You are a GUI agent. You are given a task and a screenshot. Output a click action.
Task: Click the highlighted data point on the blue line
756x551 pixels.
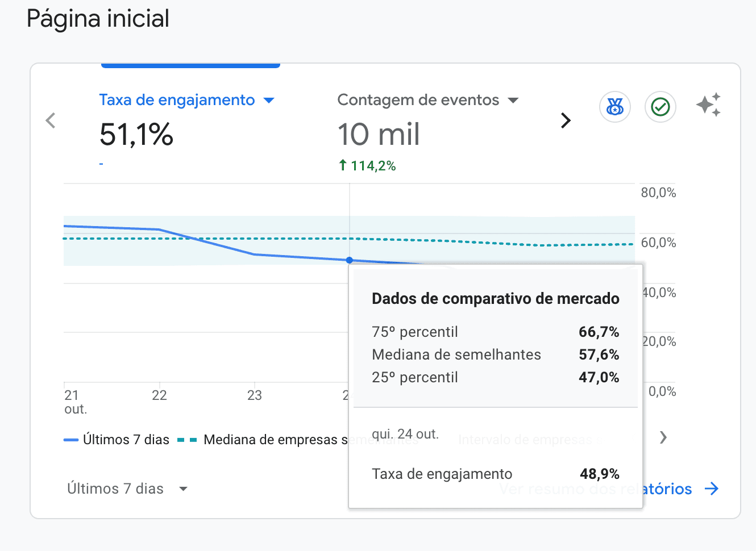(x=350, y=260)
